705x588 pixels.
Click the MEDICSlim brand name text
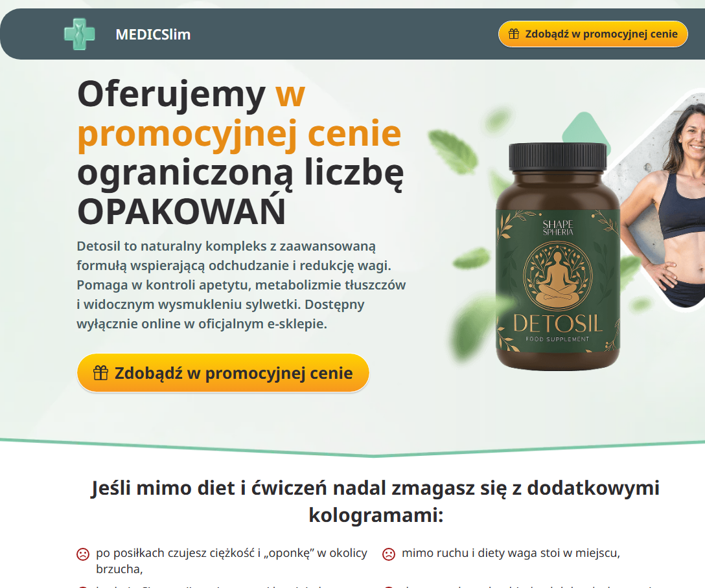[x=153, y=34]
